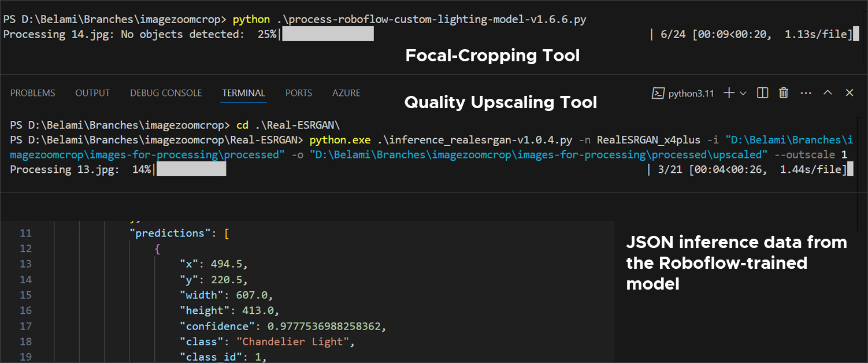Click line number 11 in the JSON gutter

coord(25,233)
